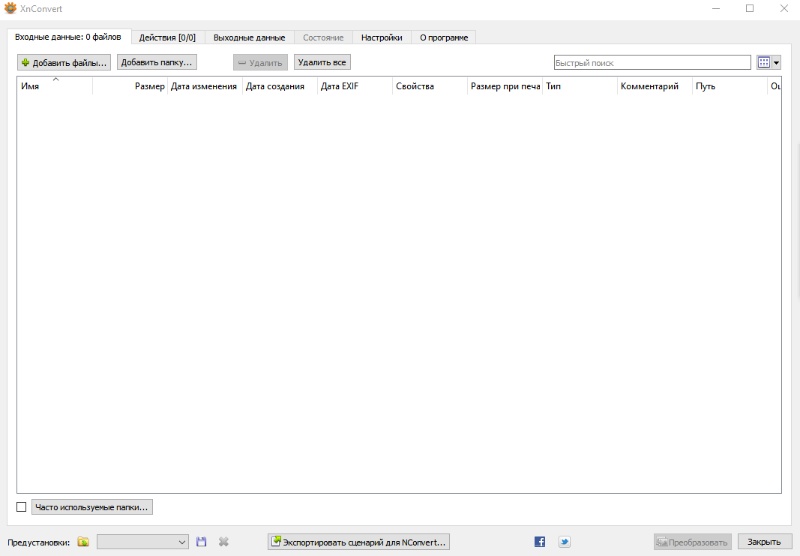Sort by Дата изменения column header

coord(205,86)
